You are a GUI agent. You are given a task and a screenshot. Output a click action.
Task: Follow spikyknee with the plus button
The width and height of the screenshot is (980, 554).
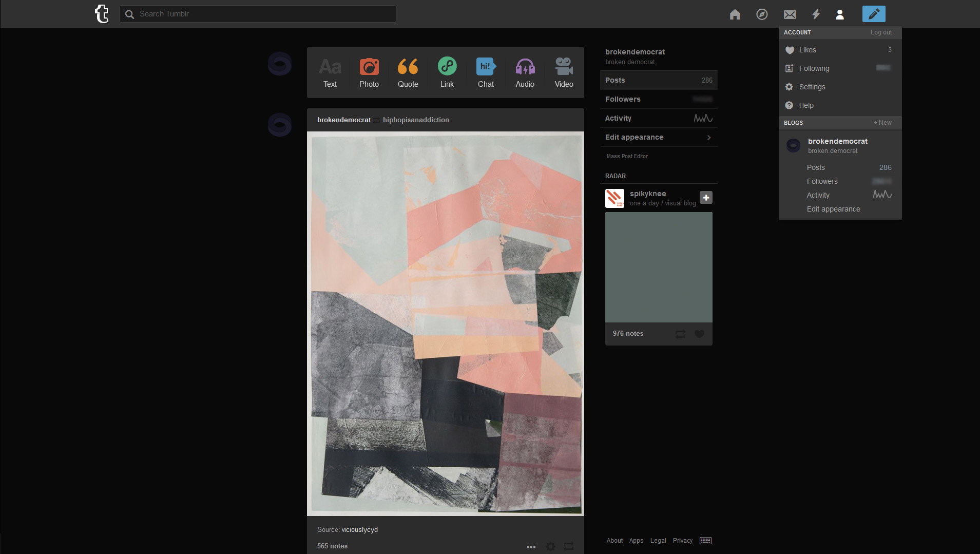(706, 198)
